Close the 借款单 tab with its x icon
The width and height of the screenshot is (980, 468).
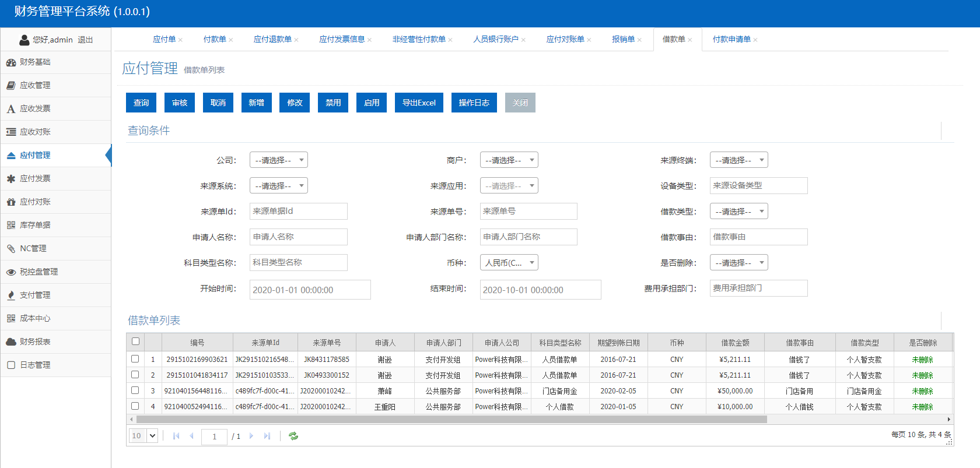click(690, 40)
